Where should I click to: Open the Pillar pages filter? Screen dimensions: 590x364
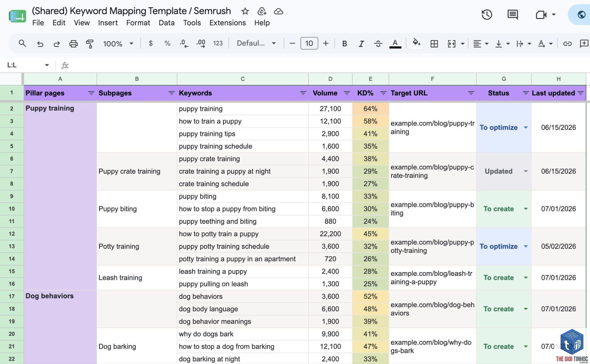(91, 93)
